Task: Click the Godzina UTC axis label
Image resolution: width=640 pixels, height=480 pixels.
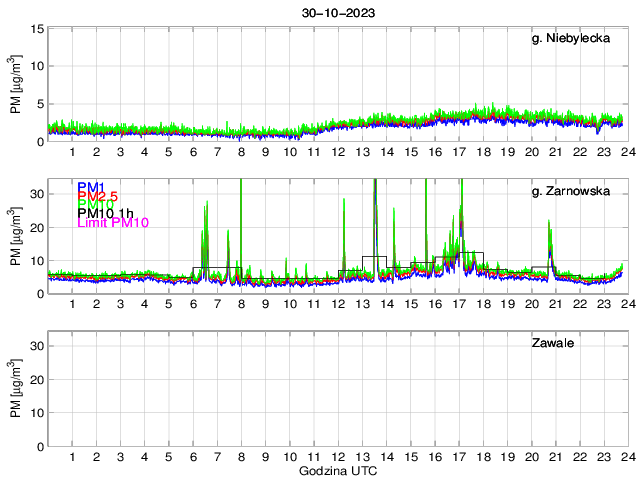Action: [338, 470]
